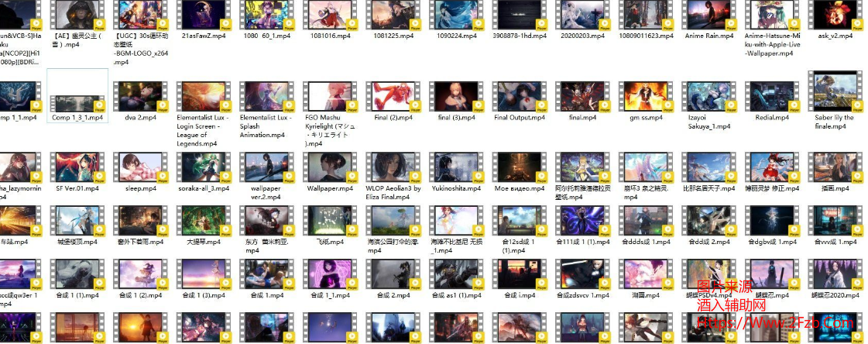Screen dimensions: 868x344
Task: Click the 阿尔托莉雅潘德拉贡壁纸.mp4 file name
Action: pyautogui.click(x=584, y=193)
